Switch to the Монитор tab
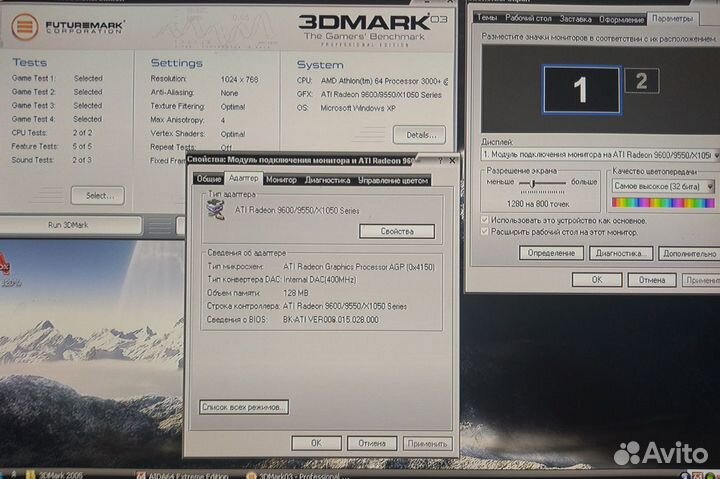The height and width of the screenshot is (479, 720). (281, 180)
